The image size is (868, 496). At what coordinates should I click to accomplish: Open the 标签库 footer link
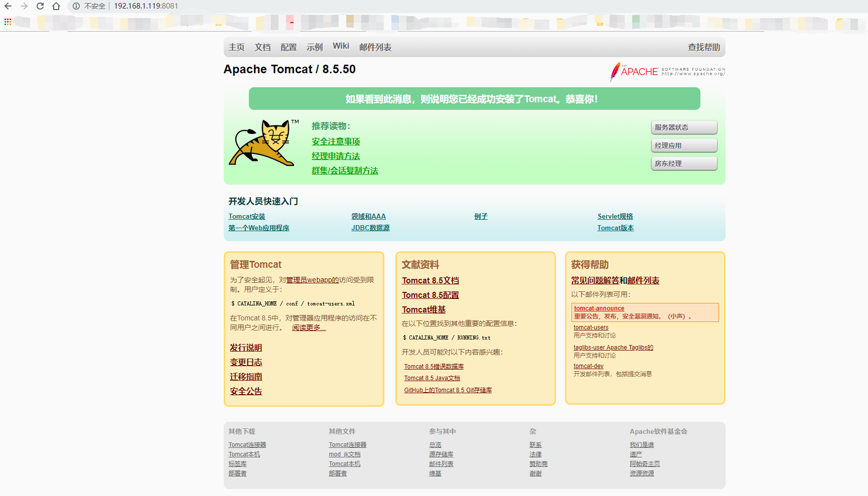(x=237, y=464)
